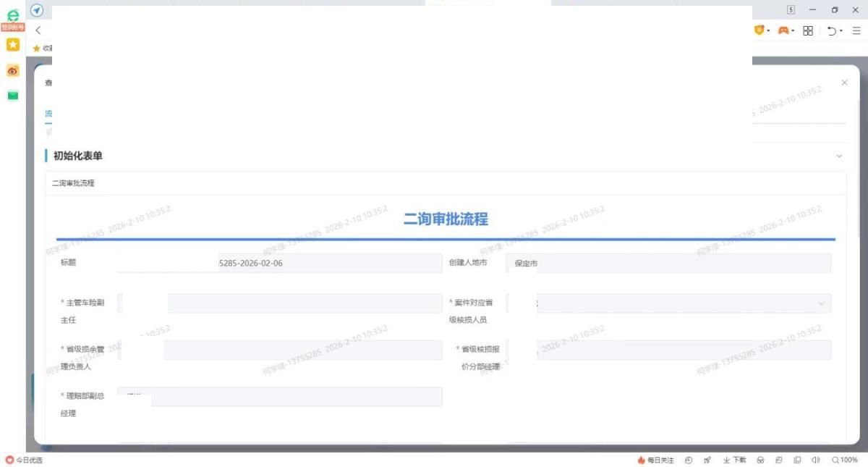
Task: Expand the 案件对应省级核损人员 dropdown
Action: [x=821, y=303]
